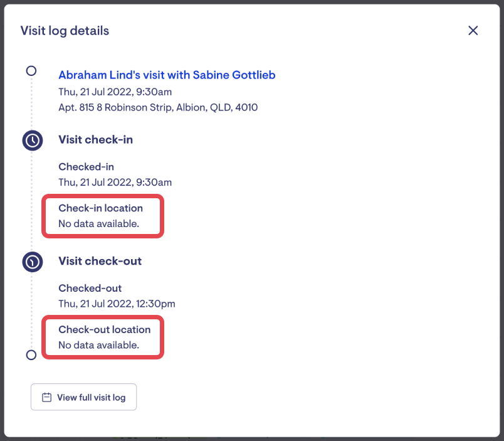Click the Check-in location label
The image size is (504, 441).
(x=100, y=208)
